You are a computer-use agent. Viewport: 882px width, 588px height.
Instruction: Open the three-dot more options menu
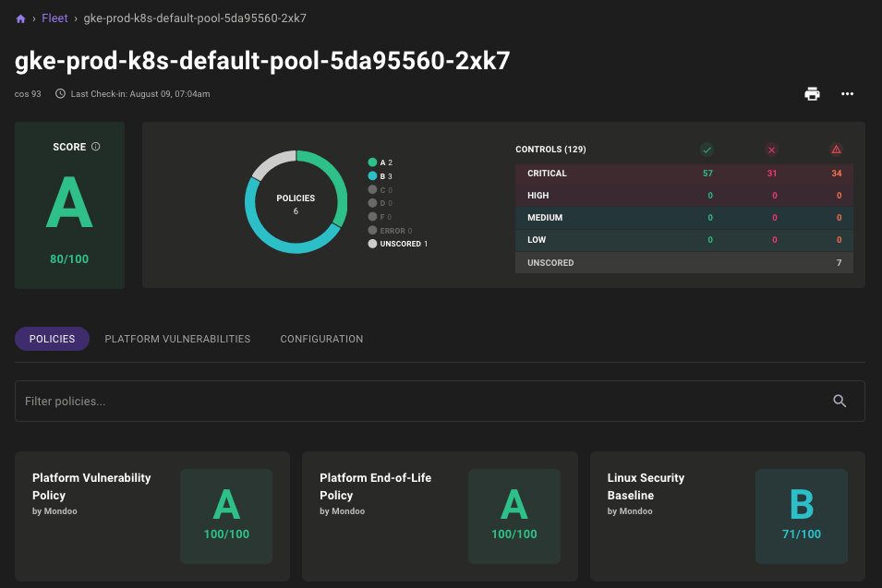tap(847, 93)
